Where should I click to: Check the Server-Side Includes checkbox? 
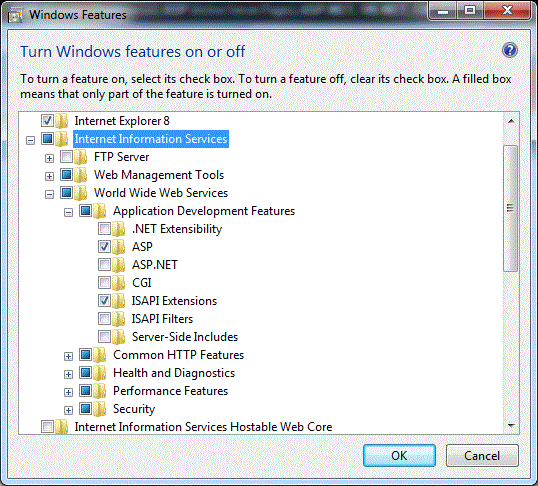(x=104, y=336)
